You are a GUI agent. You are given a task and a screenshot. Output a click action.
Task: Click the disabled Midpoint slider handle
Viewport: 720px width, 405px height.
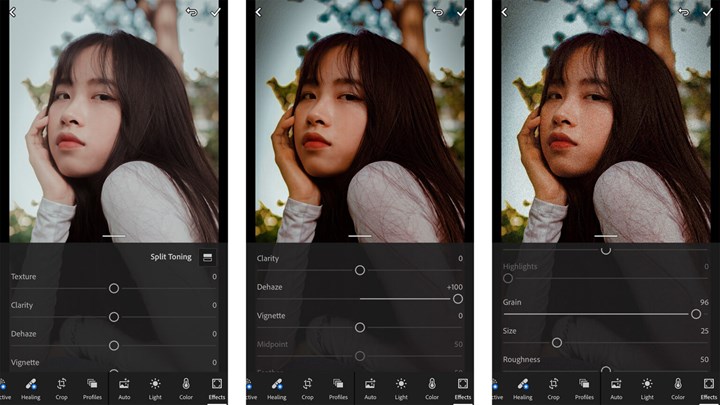point(360,356)
